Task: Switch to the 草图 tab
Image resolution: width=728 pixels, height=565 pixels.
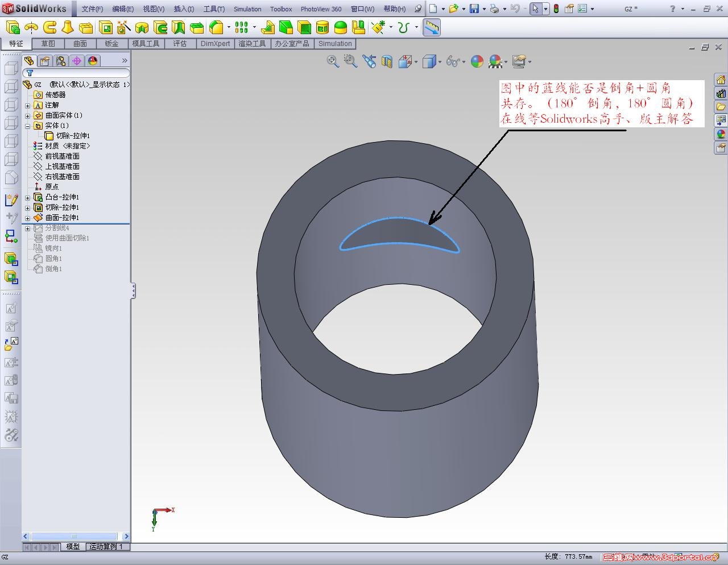Action: pos(48,44)
